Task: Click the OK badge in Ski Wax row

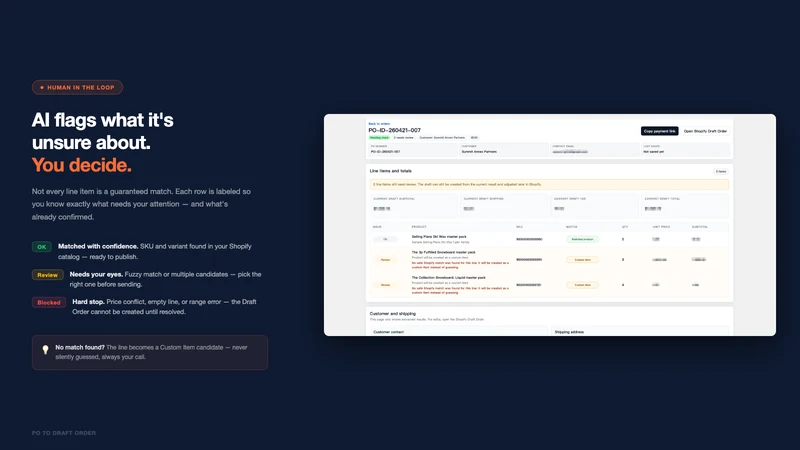Action: pyautogui.click(x=385, y=239)
